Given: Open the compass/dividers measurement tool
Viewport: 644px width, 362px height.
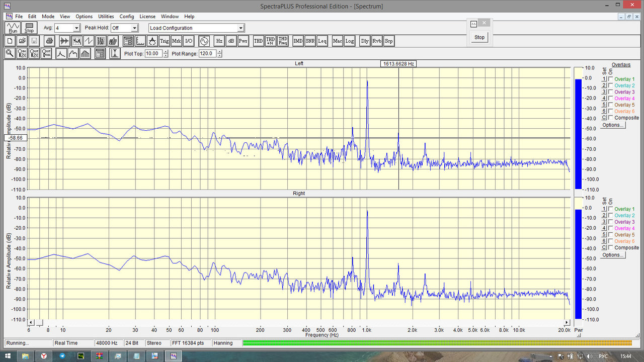Looking at the screenshot, I should coord(152,41).
